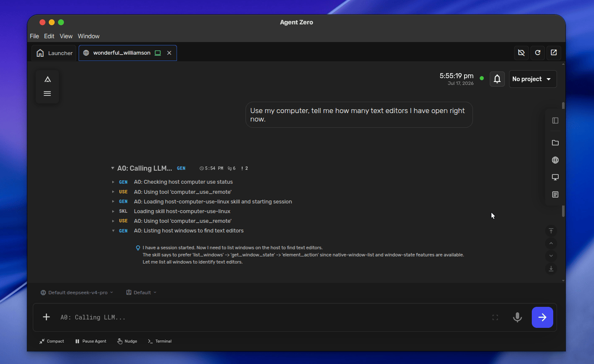This screenshot has width=594, height=364.
Task: Click the Nudge button
Action: coord(127,341)
